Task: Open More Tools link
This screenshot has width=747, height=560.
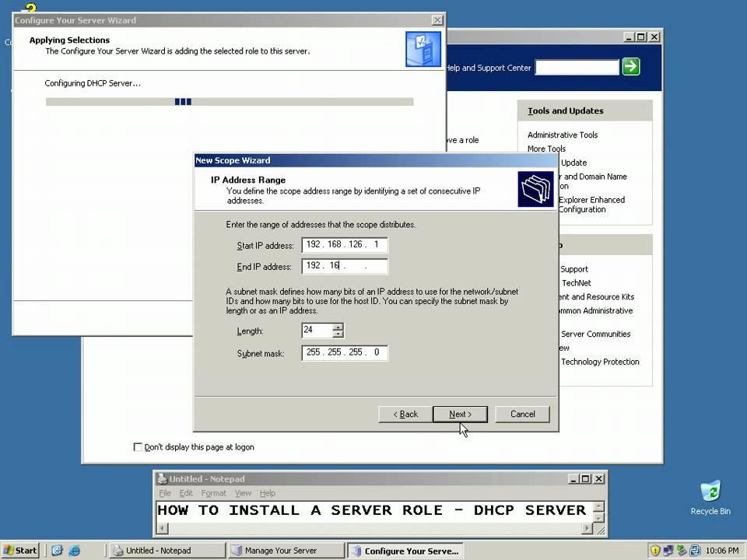Action: point(546,149)
